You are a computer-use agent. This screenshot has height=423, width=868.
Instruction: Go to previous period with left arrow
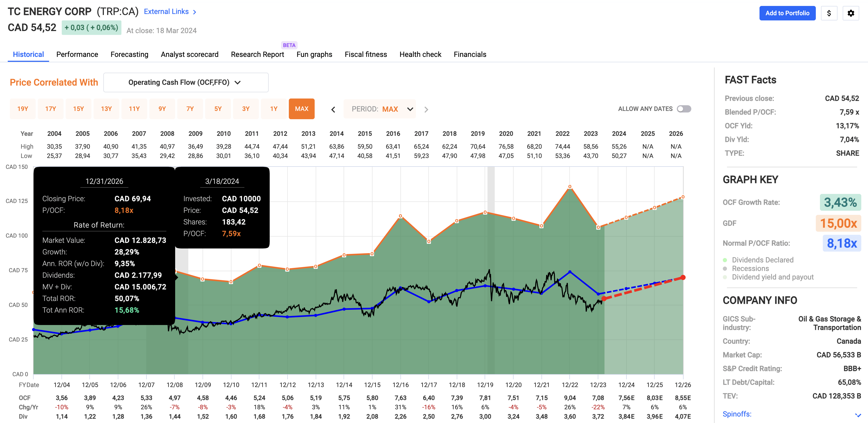(333, 109)
